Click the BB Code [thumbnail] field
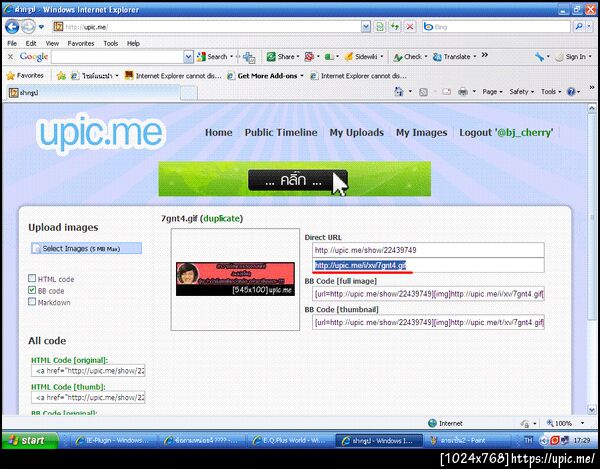Screen dimensions: 600x469 [x=428, y=322]
